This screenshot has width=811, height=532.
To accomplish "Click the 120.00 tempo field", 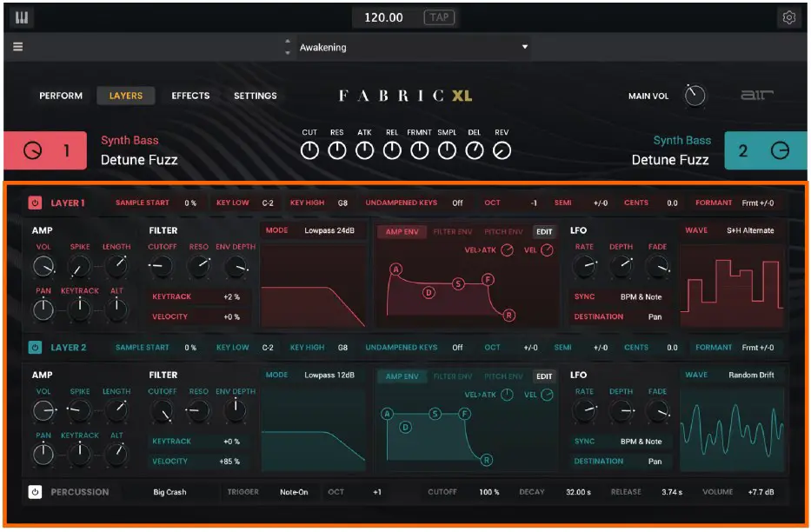I will point(383,17).
